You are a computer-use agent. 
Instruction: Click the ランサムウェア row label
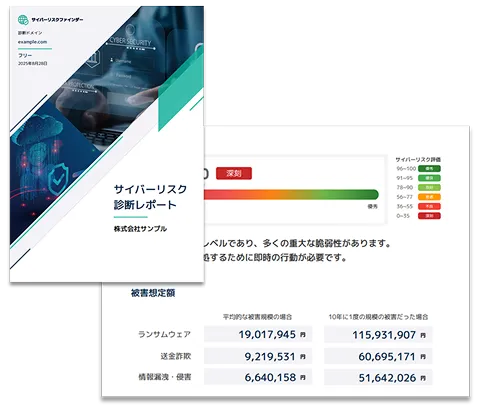click(x=164, y=334)
